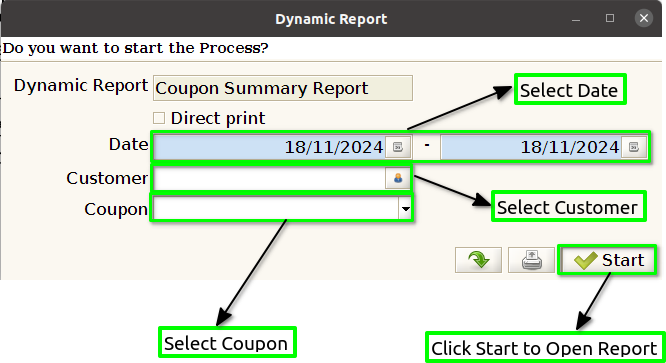Enable the Direct print checkbox

[159, 118]
